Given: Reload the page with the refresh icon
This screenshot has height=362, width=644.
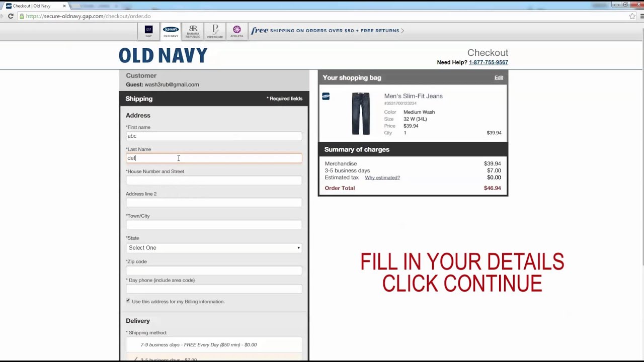Looking at the screenshot, I should point(11,16).
